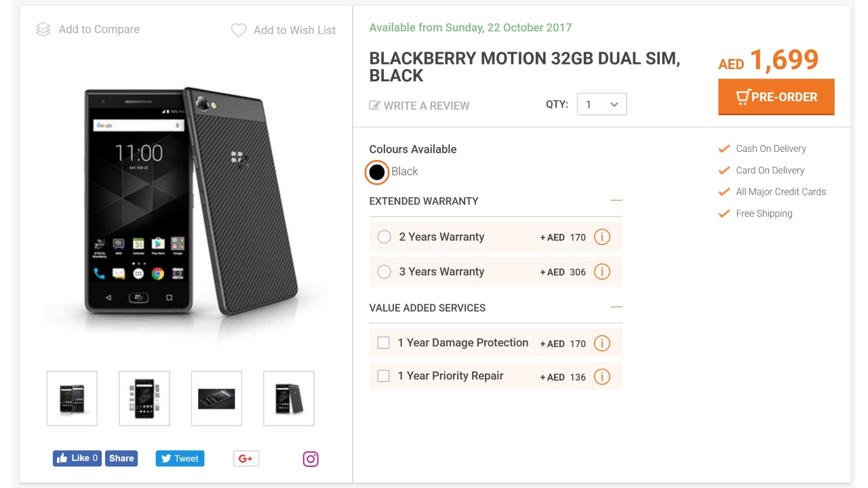Click the Wish List heart icon
The height and width of the screenshot is (488, 868).
coord(239,30)
